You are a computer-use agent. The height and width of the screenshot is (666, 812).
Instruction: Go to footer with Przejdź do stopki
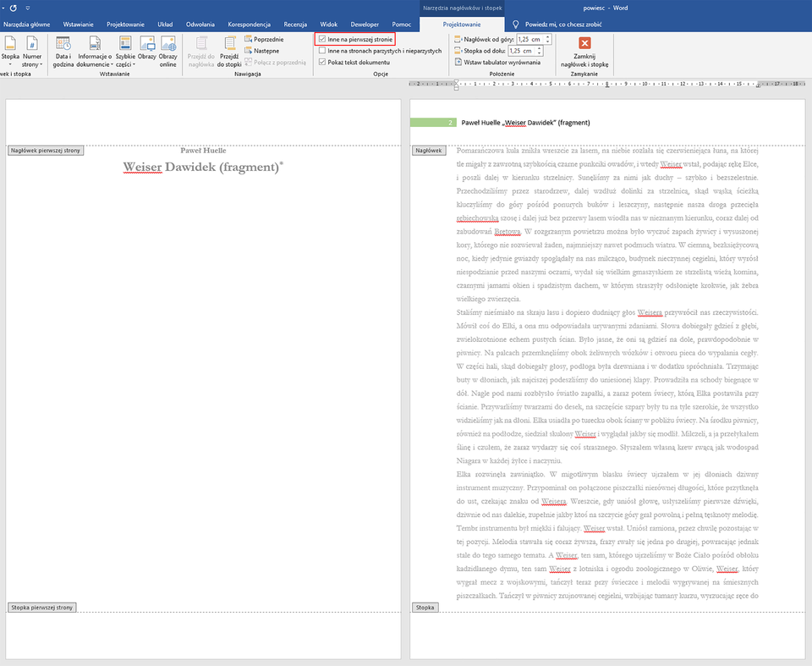coord(230,51)
